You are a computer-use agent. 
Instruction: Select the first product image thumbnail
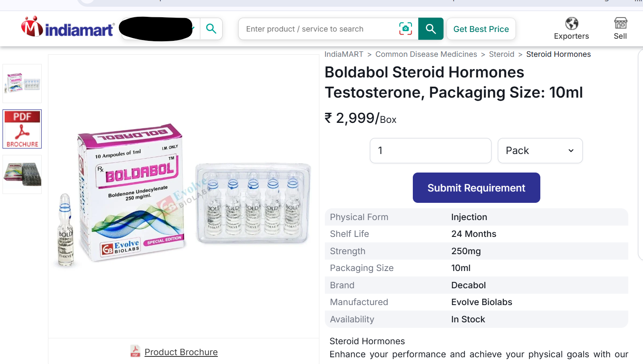click(x=22, y=83)
